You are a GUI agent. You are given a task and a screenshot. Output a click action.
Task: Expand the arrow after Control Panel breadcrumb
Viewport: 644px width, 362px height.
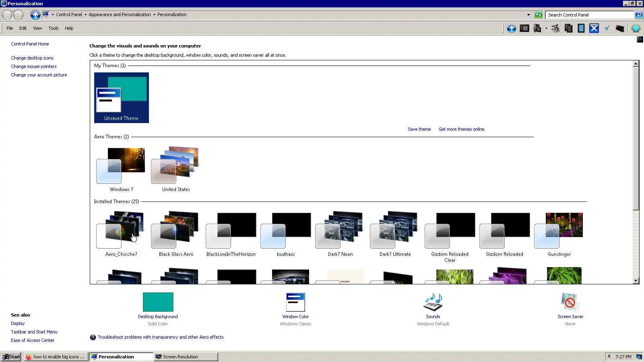click(85, 15)
